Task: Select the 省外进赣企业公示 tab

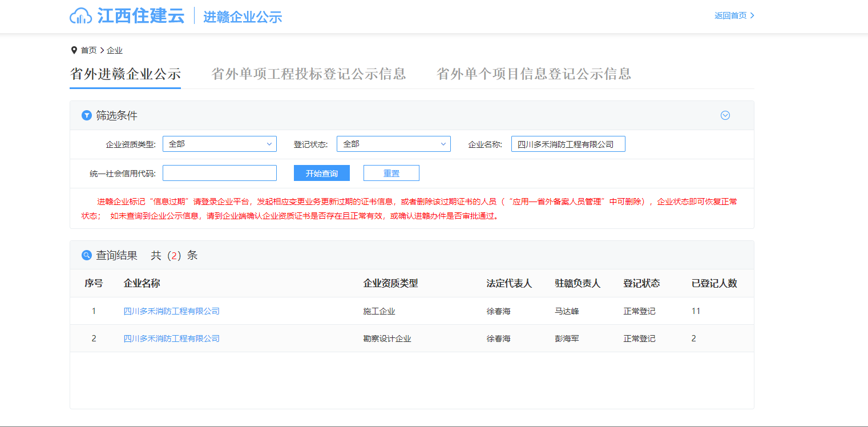Action: pos(125,74)
